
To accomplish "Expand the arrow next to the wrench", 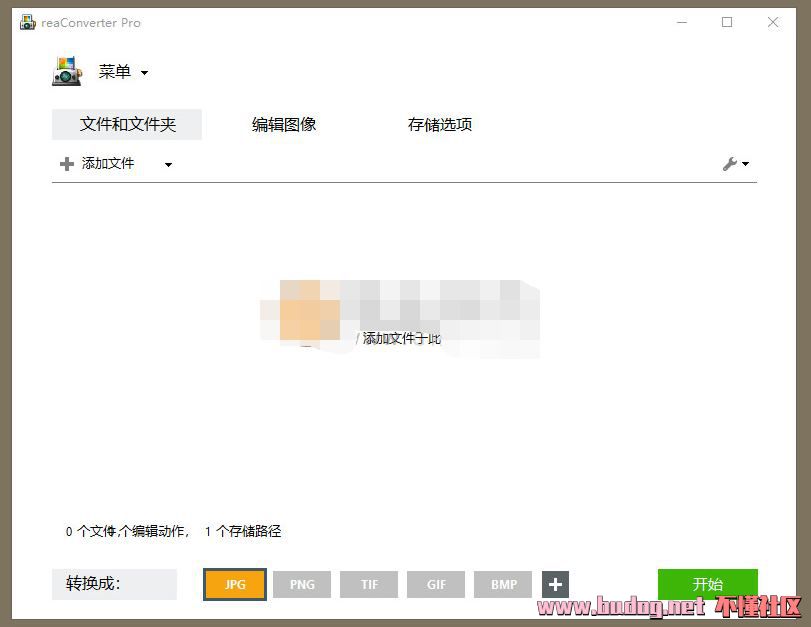I will click(x=746, y=165).
